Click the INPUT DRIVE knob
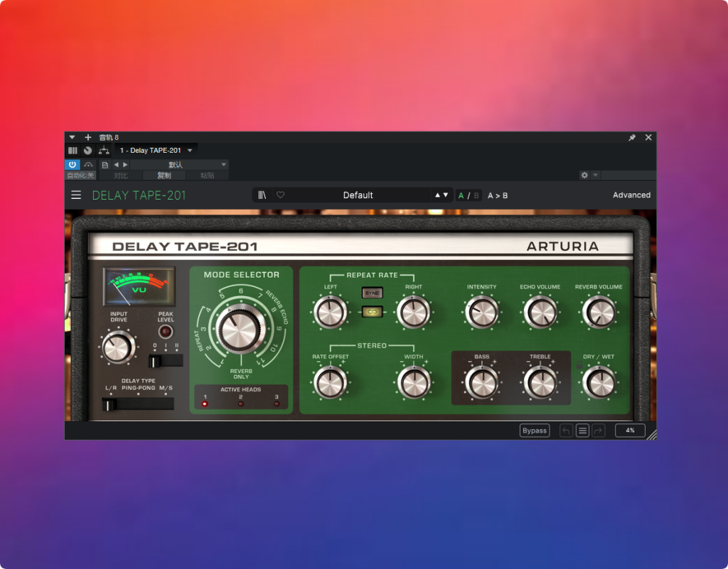 tap(117, 347)
